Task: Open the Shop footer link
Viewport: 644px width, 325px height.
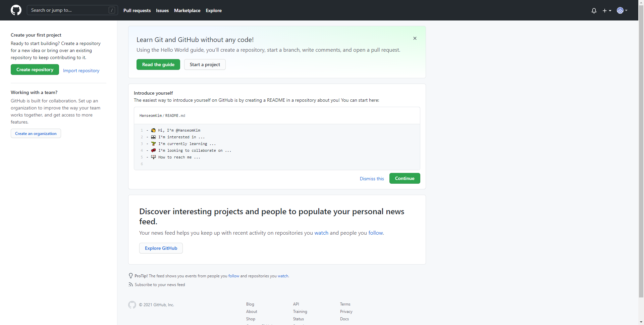Action: (x=251, y=319)
